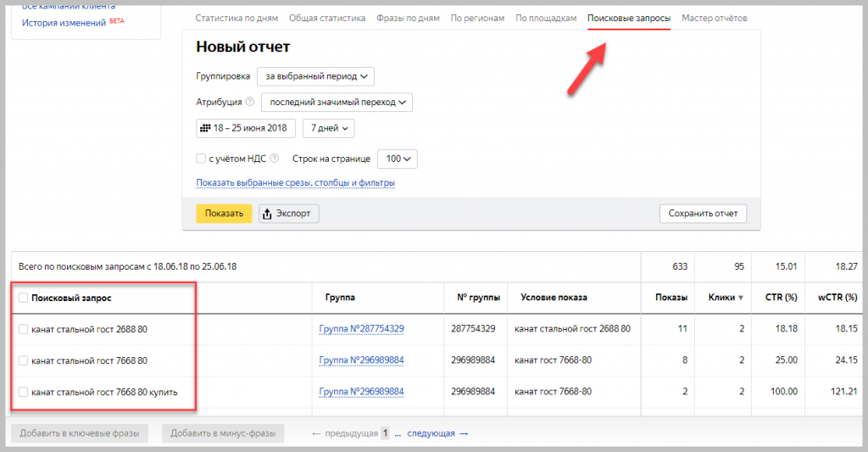Viewport: 868px width, 452px height.
Task: Open the Мастер отчётов tab
Action: (x=714, y=18)
